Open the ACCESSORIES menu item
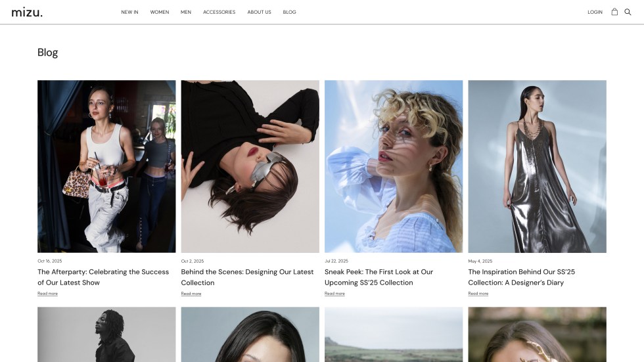The width and height of the screenshot is (644, 362). pos(219,12)
